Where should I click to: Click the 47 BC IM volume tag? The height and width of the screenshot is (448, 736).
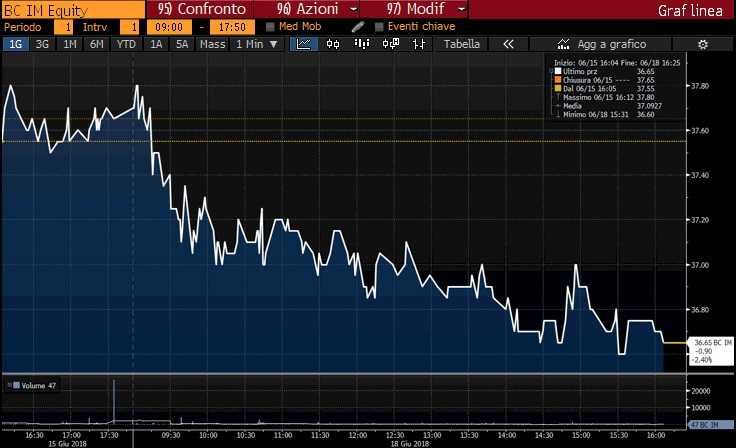click(711, 425)
